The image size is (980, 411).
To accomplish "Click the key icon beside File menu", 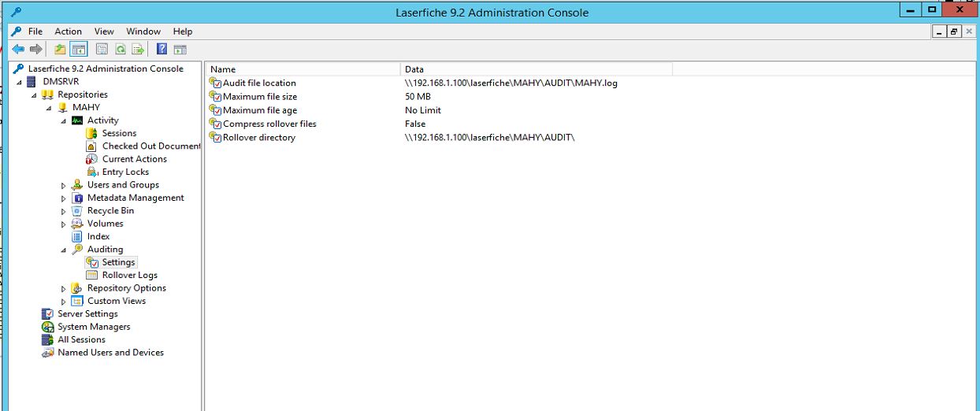I will [x=17, y=31].
